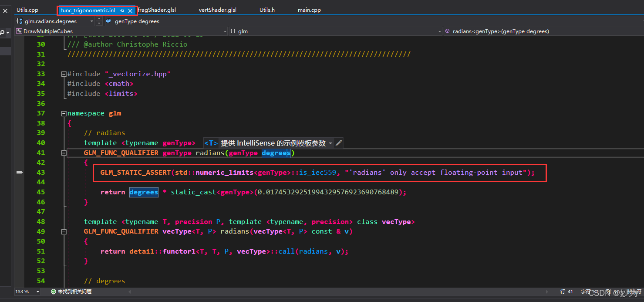Click GLM_STATIC_ASSERT on line 43
Viewport: 644px width, 302px height.
tap(135, 173)
